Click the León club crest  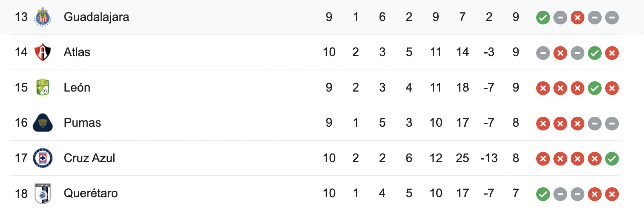click(x=43, y=87)
